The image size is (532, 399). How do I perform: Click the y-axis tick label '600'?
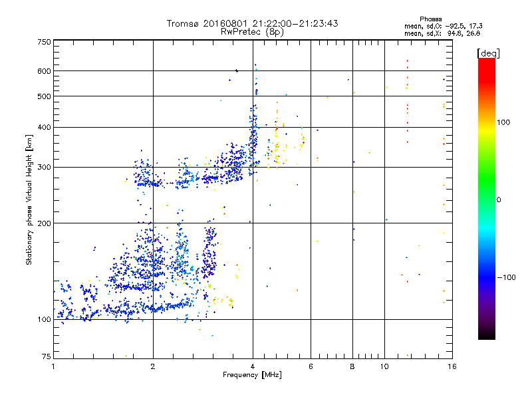pos(44,71)
